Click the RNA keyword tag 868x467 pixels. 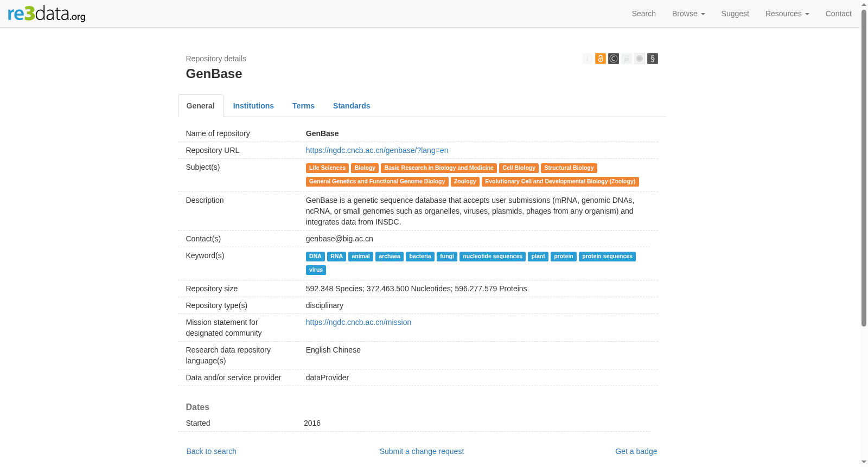click(x=336, y=257)
